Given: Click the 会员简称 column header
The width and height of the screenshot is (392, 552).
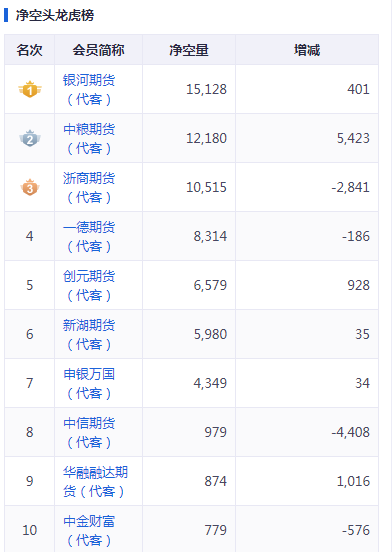Looking at the screenshot, I should [99, 50].
